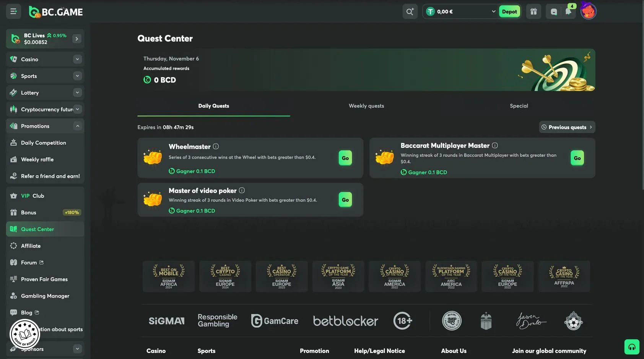
Task: Click the Book of Bonus badge icon
Action: [x=25, y=334]
